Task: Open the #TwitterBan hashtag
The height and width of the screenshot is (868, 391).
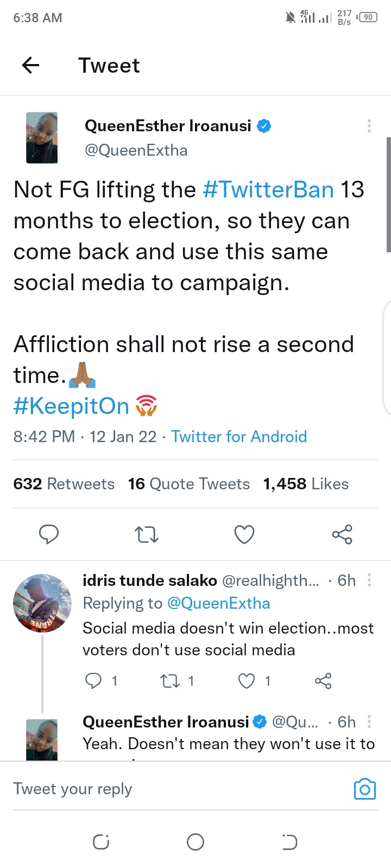Action: [268, 190]
